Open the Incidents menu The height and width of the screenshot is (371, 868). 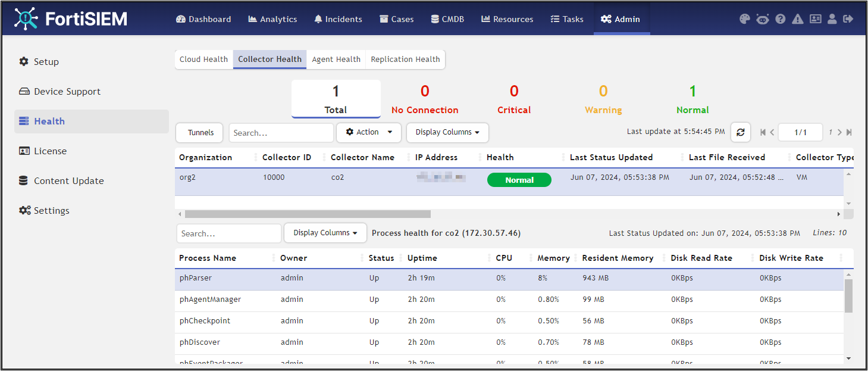337,18
